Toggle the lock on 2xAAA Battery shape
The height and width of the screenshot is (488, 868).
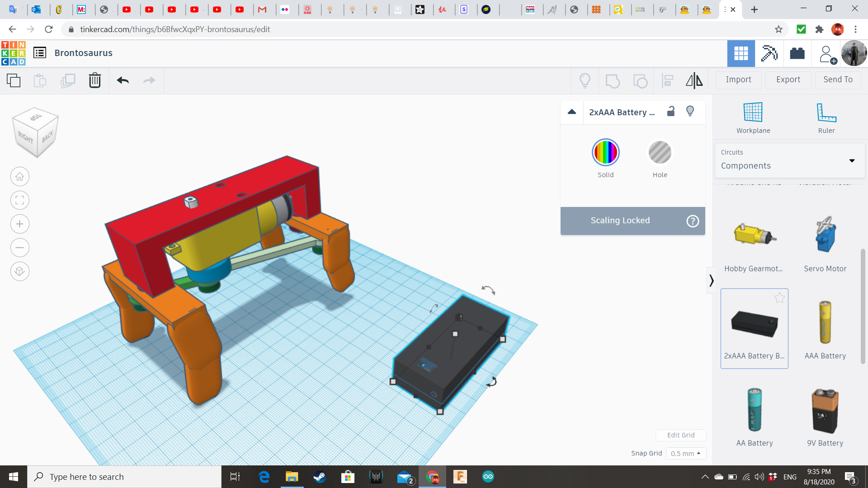tap(671, 111)
